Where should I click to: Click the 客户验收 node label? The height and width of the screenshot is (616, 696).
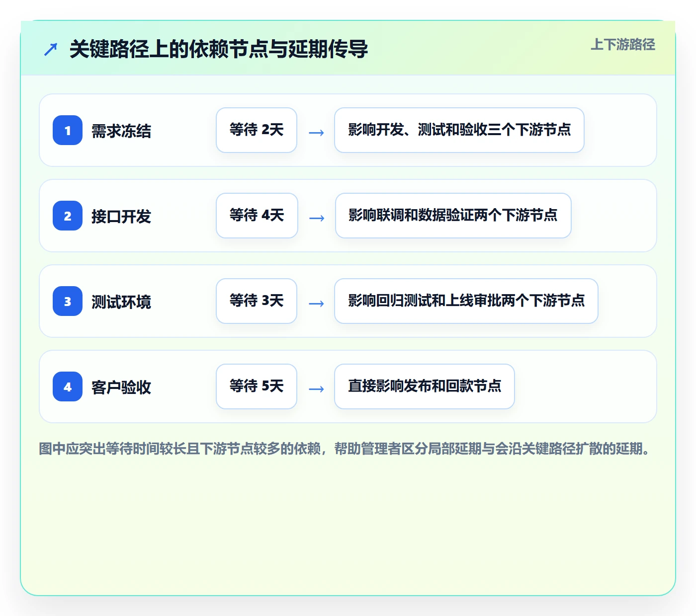click(x=121, y=387)
